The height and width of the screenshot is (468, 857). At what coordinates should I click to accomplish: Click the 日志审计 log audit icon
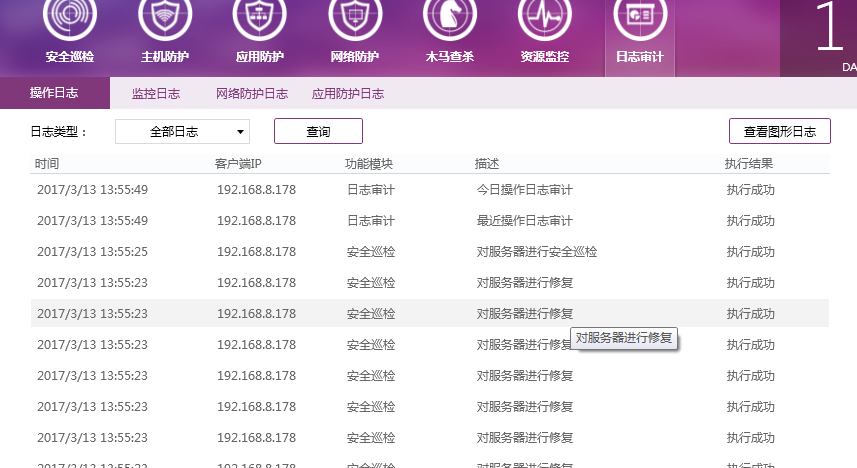[x=639, y=22]
